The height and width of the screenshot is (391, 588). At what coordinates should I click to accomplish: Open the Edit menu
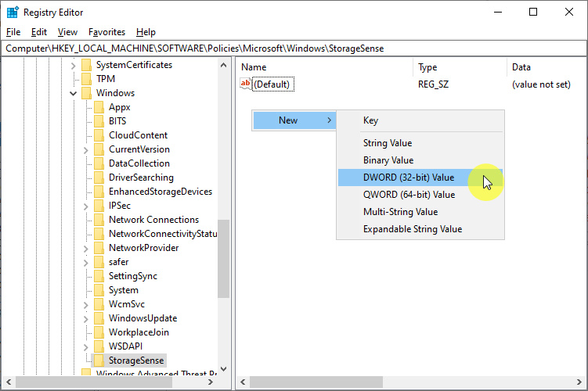point(39,32)
